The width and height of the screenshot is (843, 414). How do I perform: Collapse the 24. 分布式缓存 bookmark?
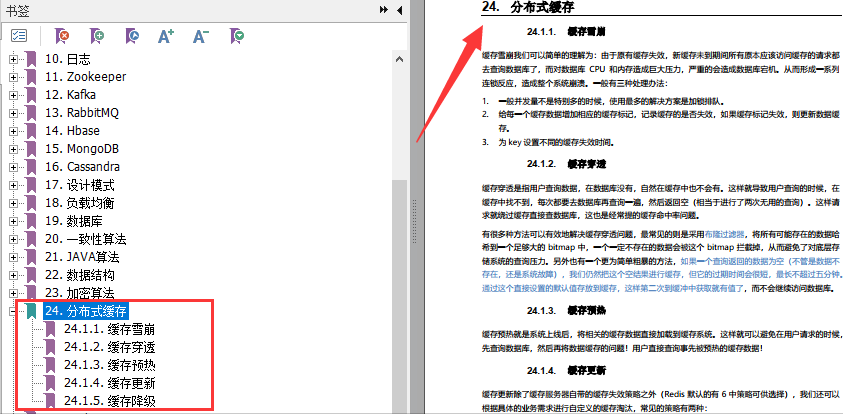(x=13, y=311)
